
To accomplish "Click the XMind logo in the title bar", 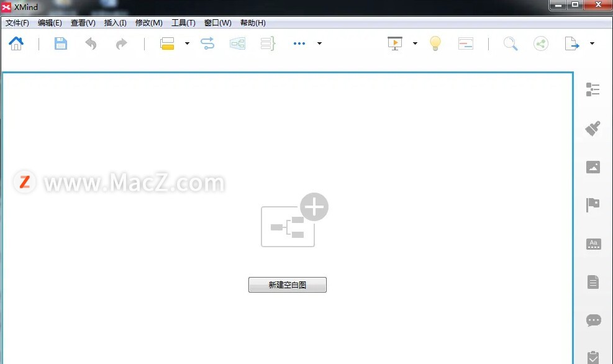I will 6,7.
